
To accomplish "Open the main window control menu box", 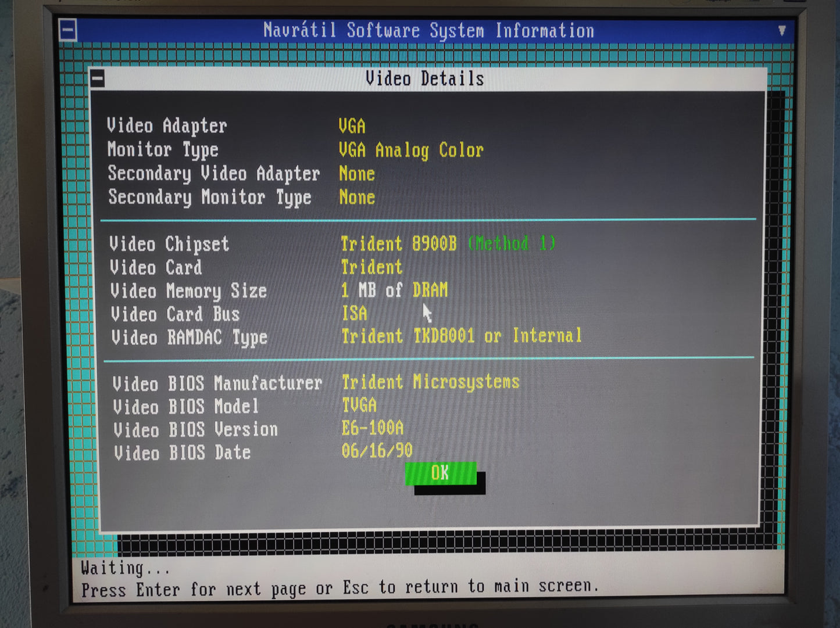I will 68,30.
